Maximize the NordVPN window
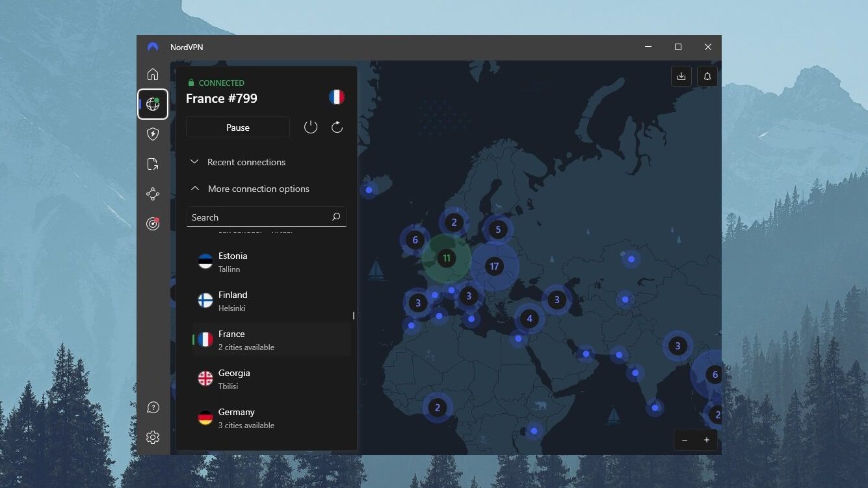Viewport: 868px width, 488px height. pyautogui.click(x=678, y=47)
